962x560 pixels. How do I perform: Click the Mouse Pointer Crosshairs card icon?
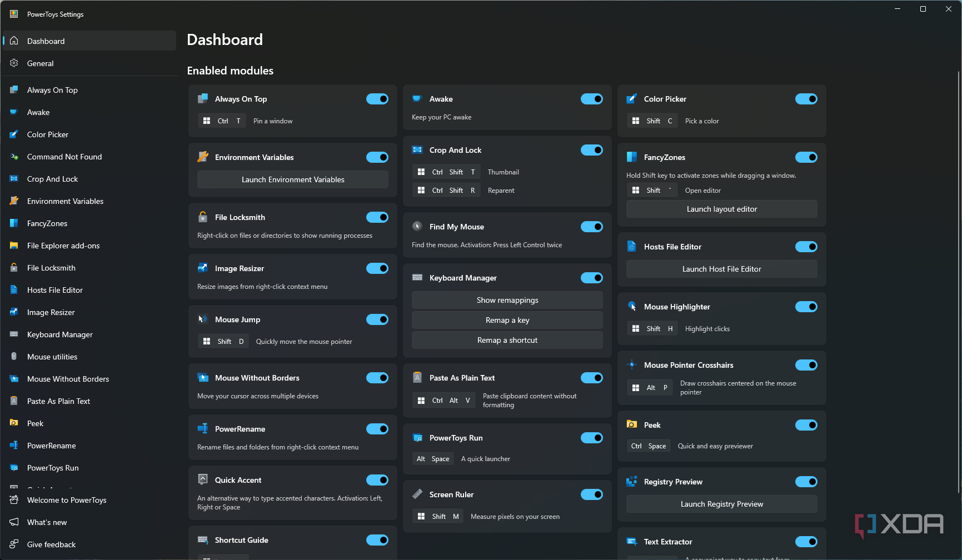tap(632, 365)
